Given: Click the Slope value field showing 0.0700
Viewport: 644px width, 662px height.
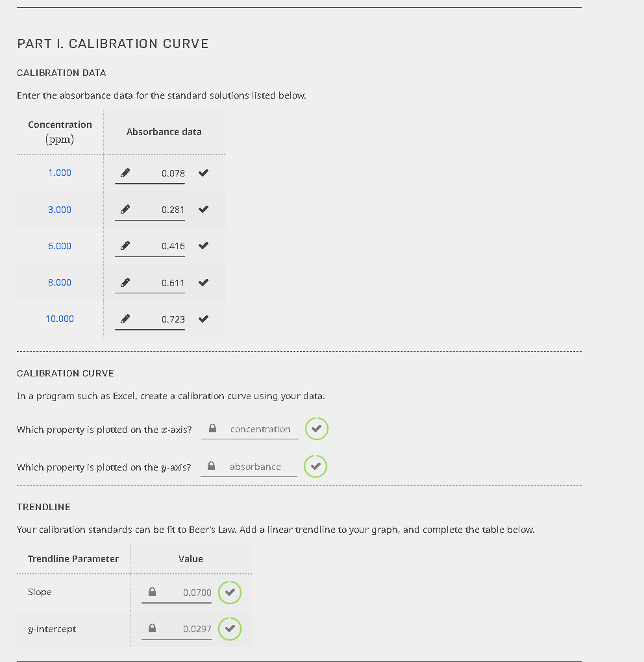Looking at the screenshot, I should coord(177,593).
